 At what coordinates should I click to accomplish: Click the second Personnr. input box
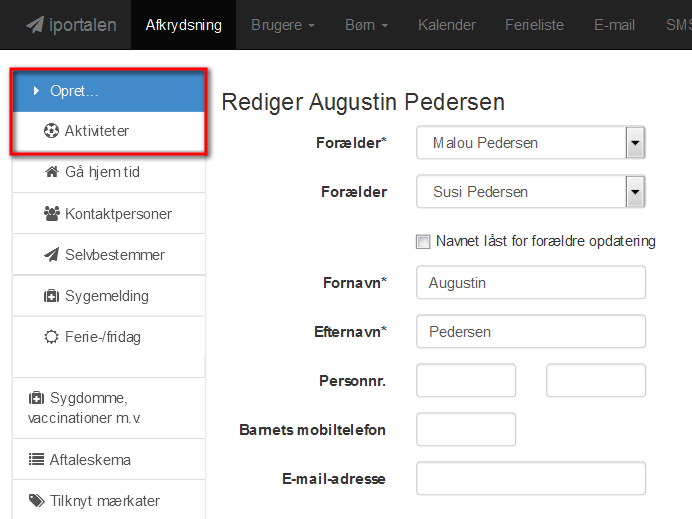pos(596,380)
